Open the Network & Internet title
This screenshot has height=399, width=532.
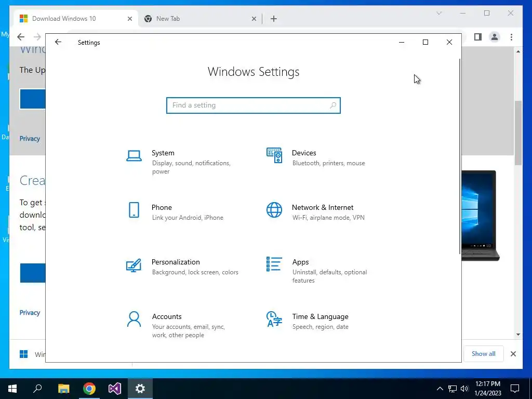click(x=323, y=207)
